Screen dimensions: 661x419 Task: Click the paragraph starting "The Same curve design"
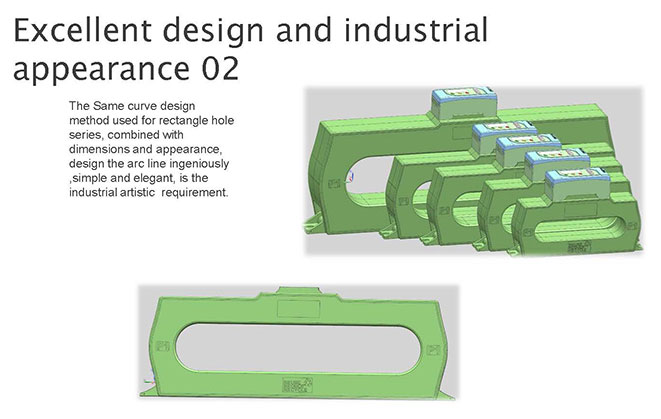tap(150, 149)
